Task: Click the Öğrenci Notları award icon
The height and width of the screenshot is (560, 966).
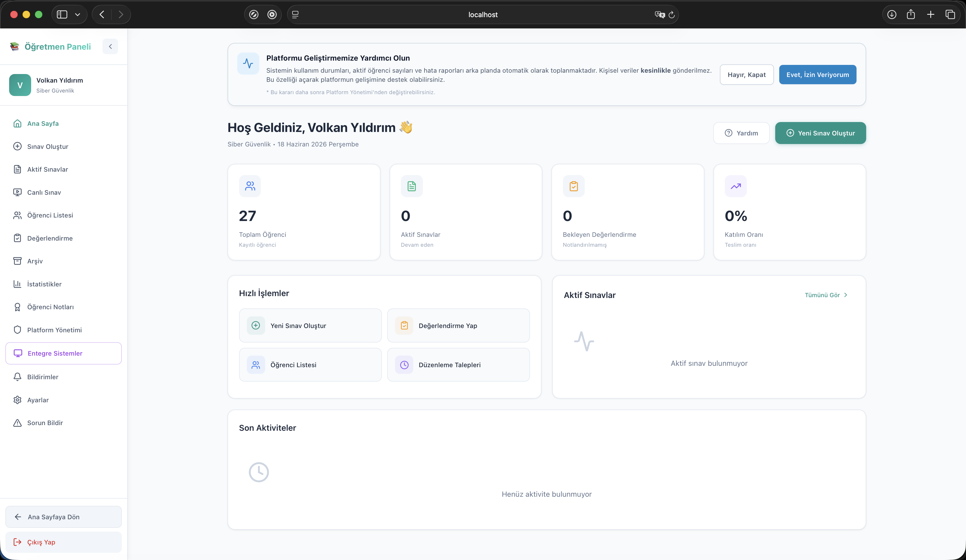Action: tap(17, 307)
